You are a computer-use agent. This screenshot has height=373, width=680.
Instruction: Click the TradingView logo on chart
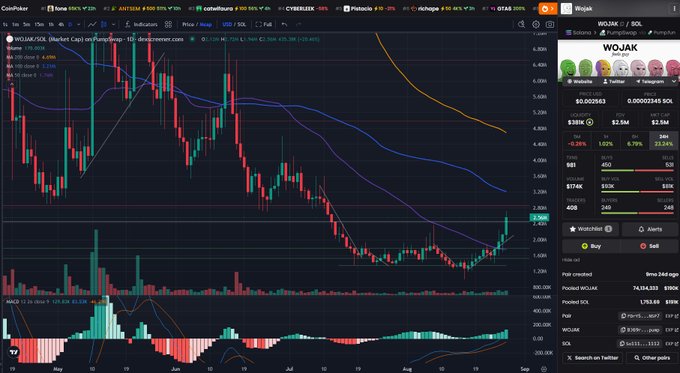pyautogui.click(x=14, y=352)
